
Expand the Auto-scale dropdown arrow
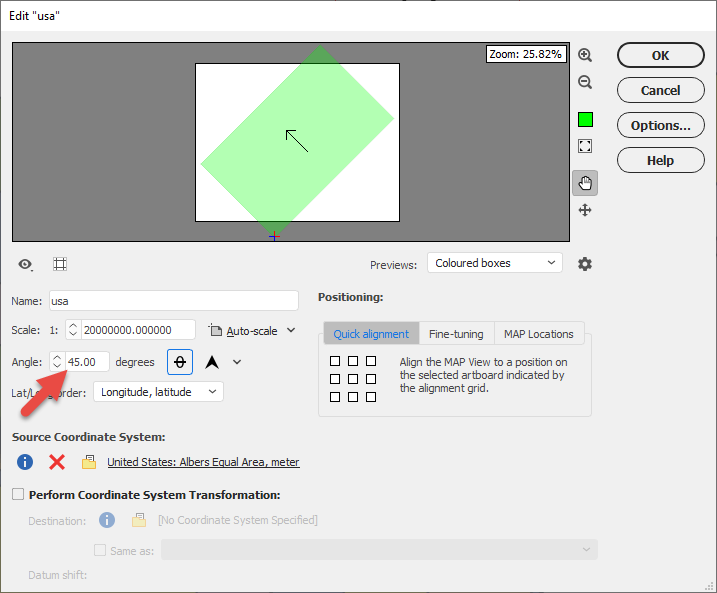(291, 330)
